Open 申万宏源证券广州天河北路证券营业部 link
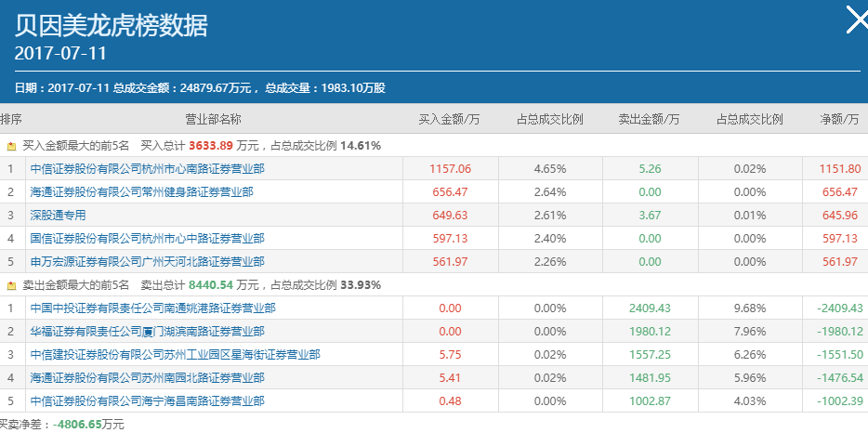This screenshot has width=868, height=433. click(x=147, y=262)
